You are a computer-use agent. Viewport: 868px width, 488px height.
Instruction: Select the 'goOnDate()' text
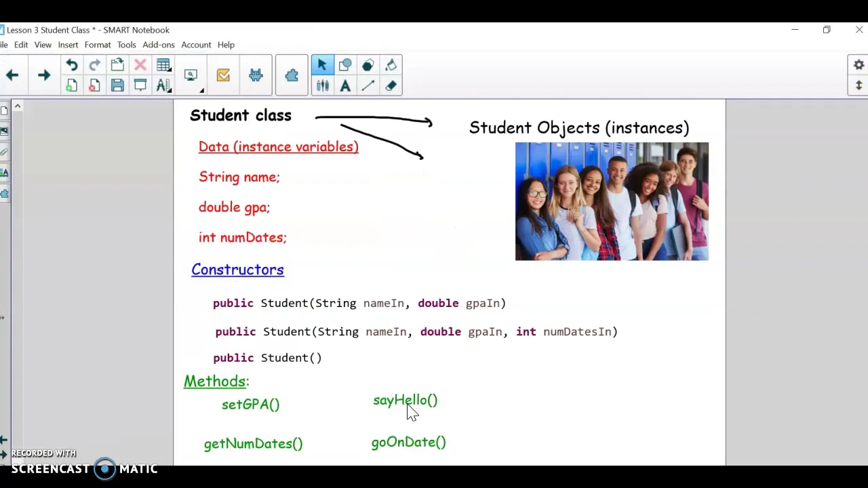pos(409,443)
